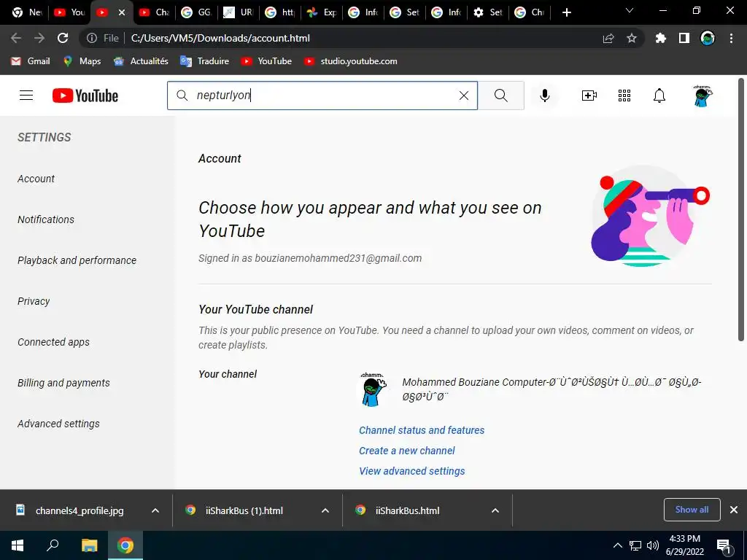Open the Maps bookmark

[82, 61]
